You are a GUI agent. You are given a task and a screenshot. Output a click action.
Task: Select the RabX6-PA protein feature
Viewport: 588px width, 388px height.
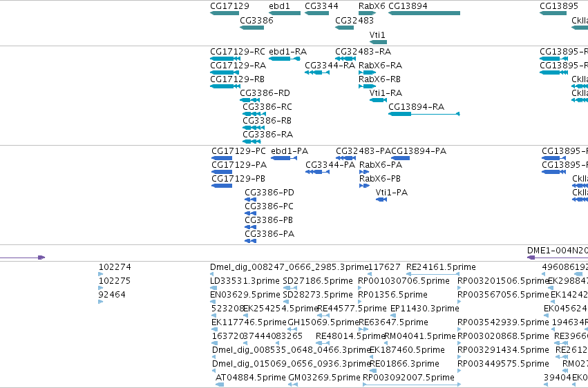364,172
